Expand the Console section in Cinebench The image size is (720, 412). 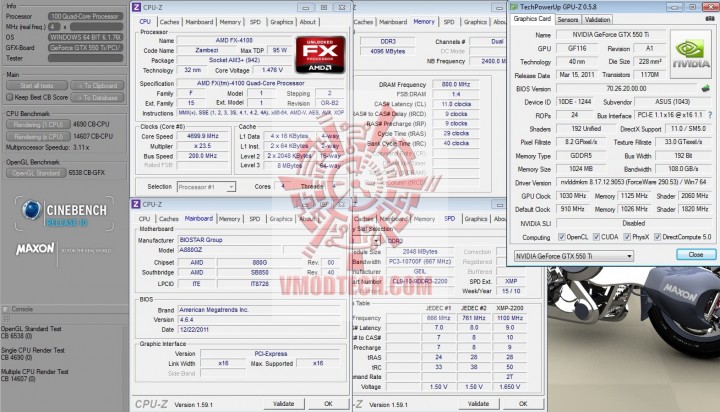6,309
